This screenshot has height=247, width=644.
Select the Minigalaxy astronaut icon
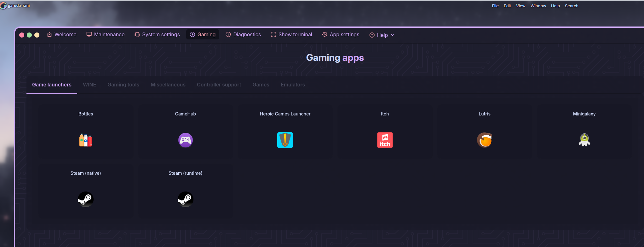[584, 140]
